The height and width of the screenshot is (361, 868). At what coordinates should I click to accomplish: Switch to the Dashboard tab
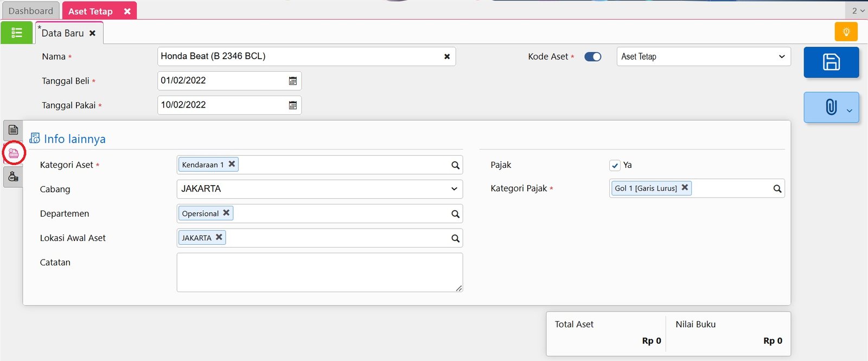31,11
